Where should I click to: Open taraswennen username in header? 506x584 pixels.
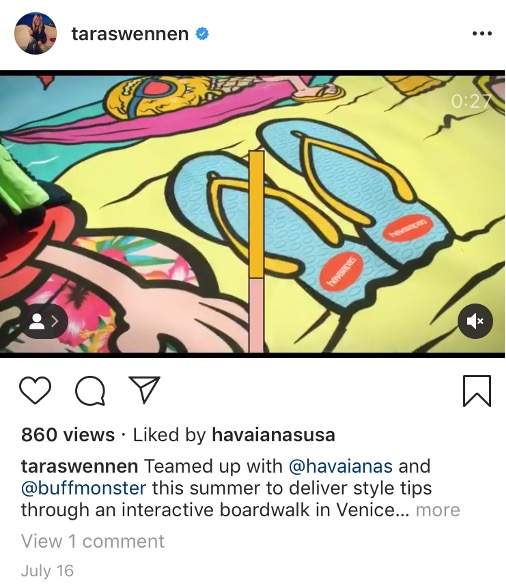click(130, 34)
